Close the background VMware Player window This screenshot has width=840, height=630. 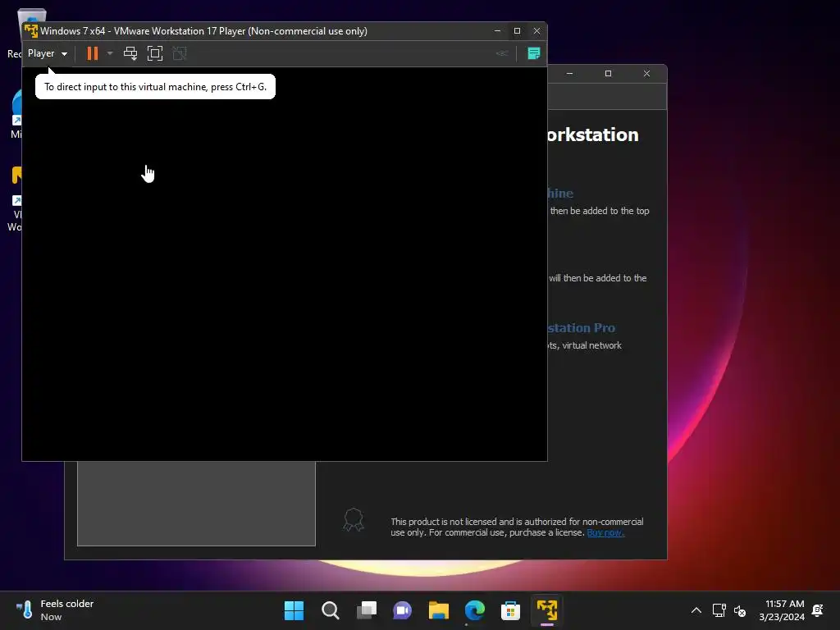[x=646, y=73]
